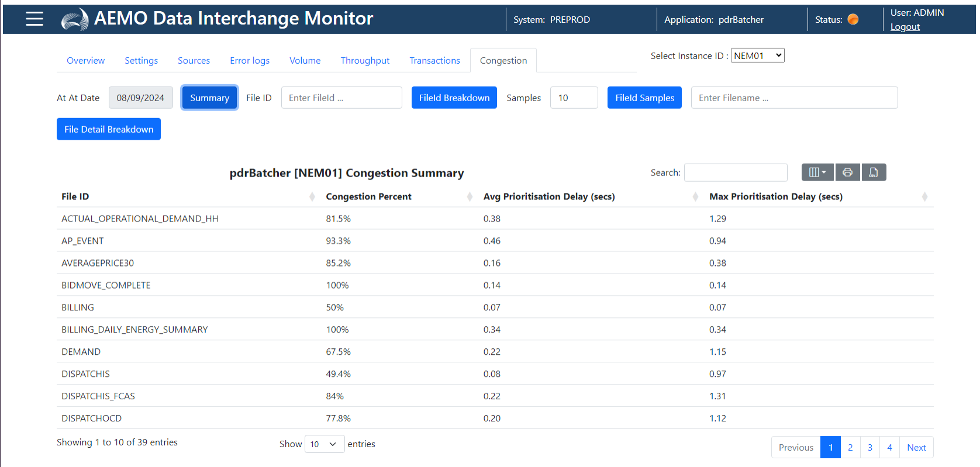This screenshot has height=467, width=980.
Task: Select the Congestion tab
Action: point(503,61)
